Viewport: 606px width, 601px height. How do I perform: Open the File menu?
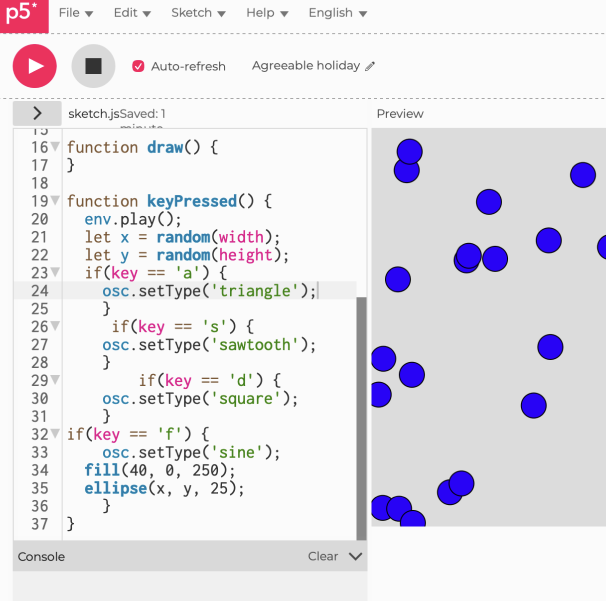coord(76,13)
